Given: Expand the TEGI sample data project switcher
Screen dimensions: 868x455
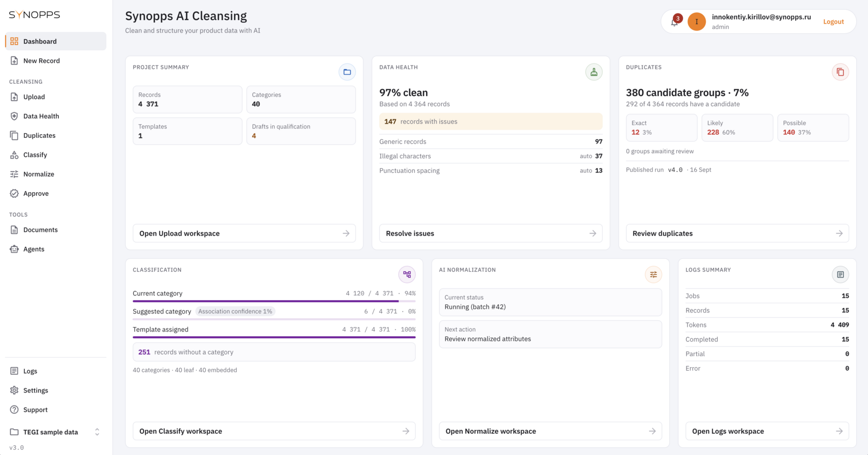Looking at the screenshot, I should (x=56, y=432).
